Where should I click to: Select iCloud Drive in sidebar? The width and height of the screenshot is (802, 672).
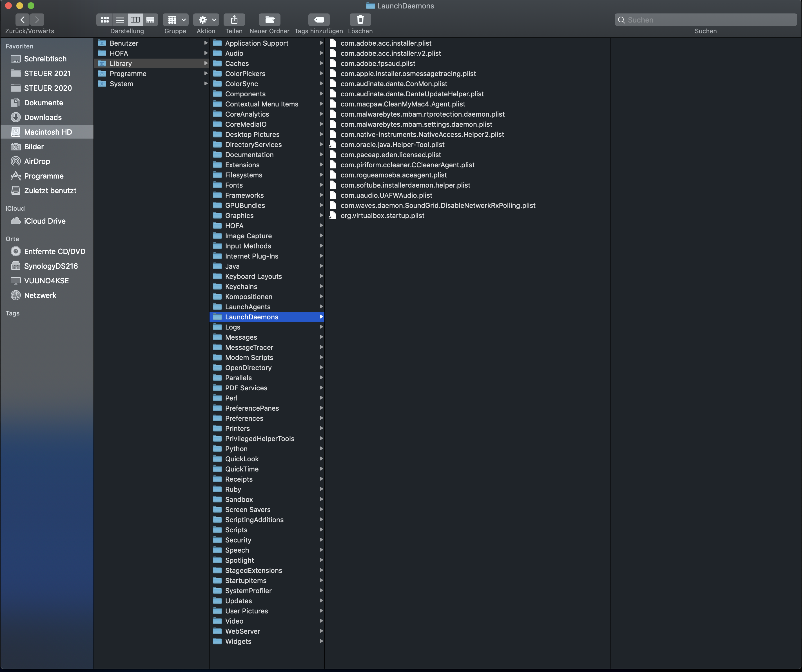[45, 221]
